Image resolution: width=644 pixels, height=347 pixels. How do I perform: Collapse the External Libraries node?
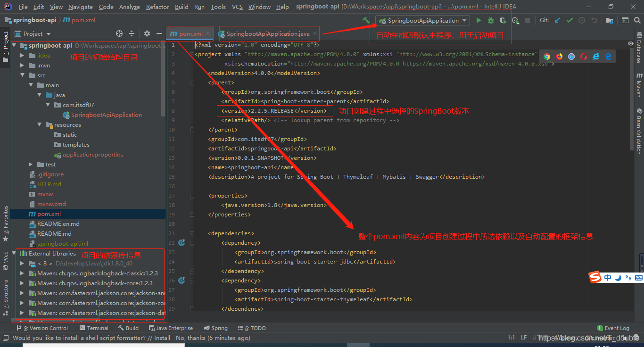(x=15, y=253)
